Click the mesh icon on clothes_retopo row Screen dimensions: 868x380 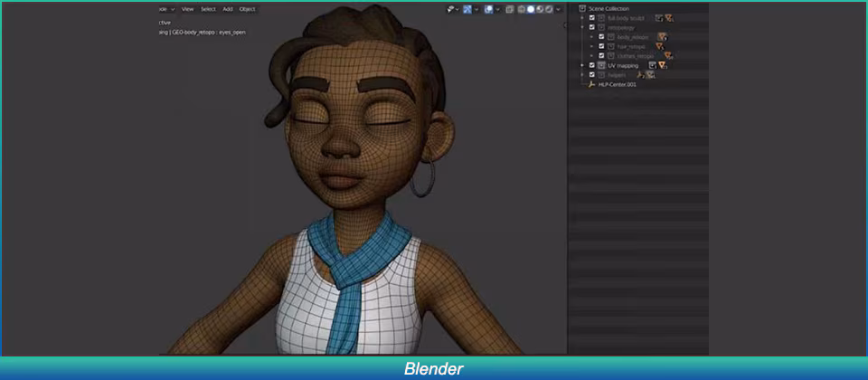tap(669, 55)
